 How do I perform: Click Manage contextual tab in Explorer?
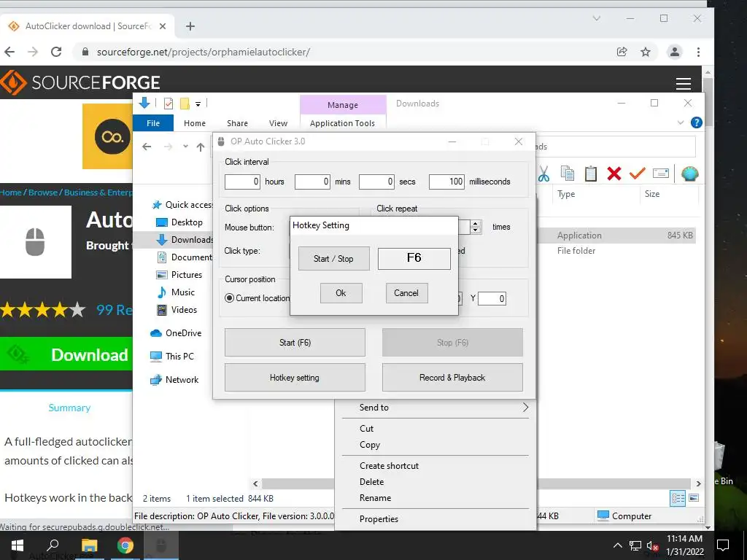coord(343,105)
